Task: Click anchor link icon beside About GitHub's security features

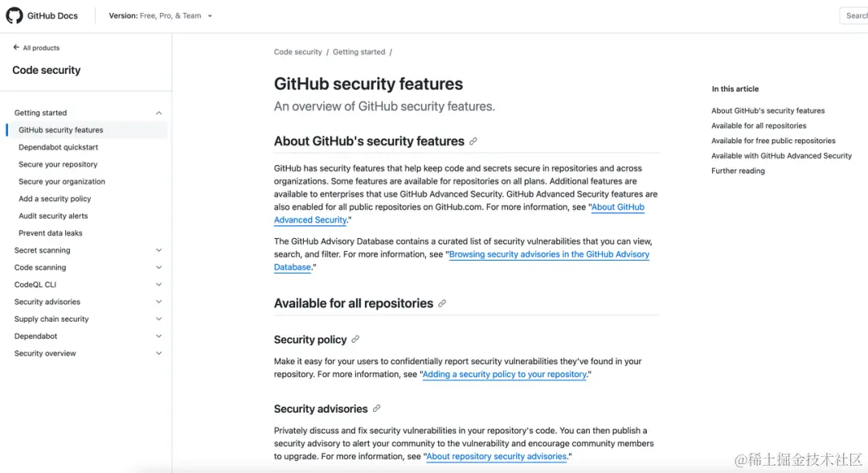Action: (x=473, y=142)
